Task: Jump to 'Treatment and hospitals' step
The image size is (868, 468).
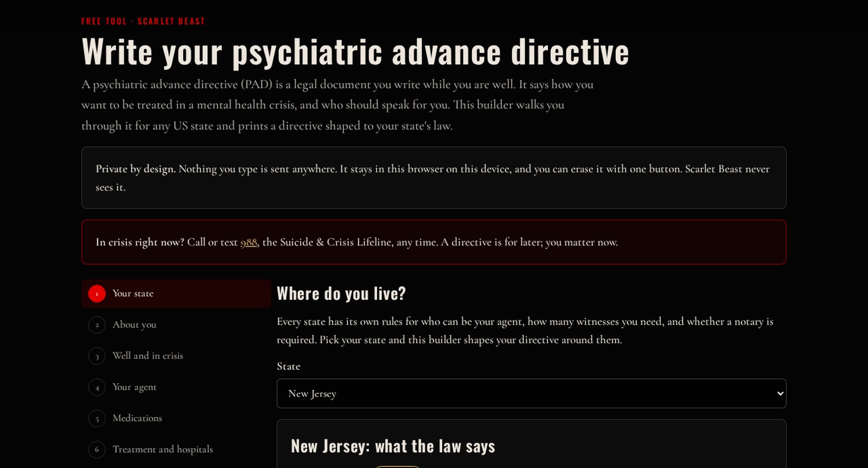Action: (176, 450)
